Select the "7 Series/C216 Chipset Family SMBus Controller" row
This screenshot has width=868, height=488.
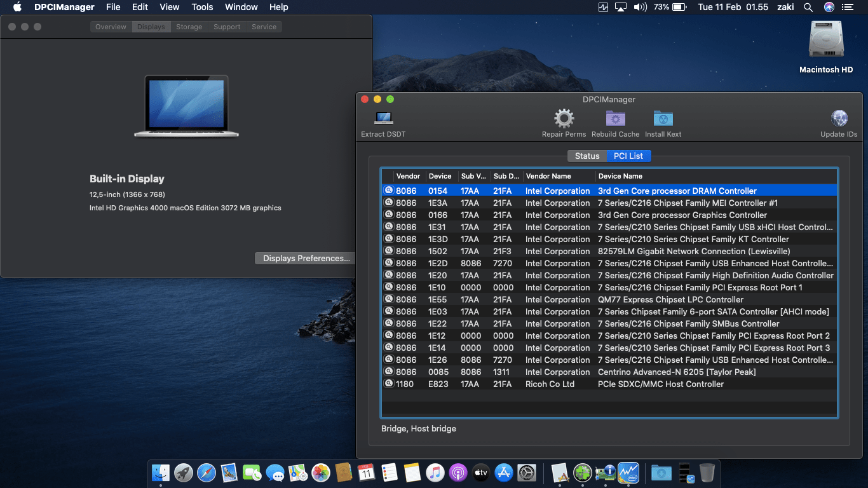(609, 323)
